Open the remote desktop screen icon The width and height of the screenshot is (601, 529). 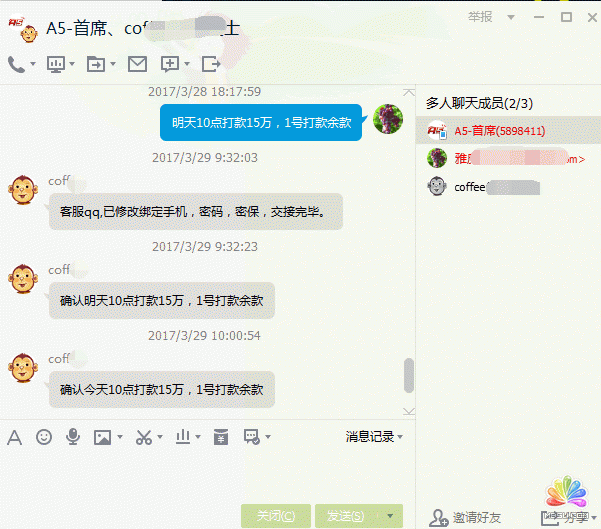56,64
